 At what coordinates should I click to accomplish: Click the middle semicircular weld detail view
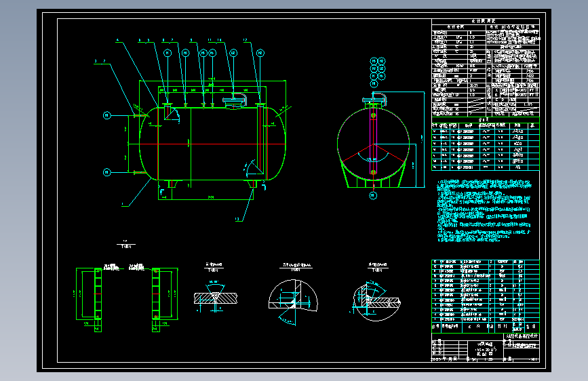click(x=293, y=302)
